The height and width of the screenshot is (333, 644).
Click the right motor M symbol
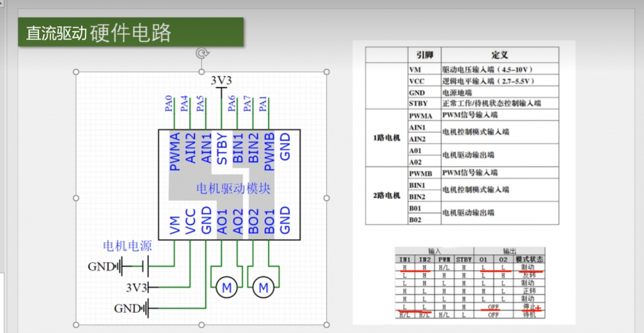coord(264,288)
